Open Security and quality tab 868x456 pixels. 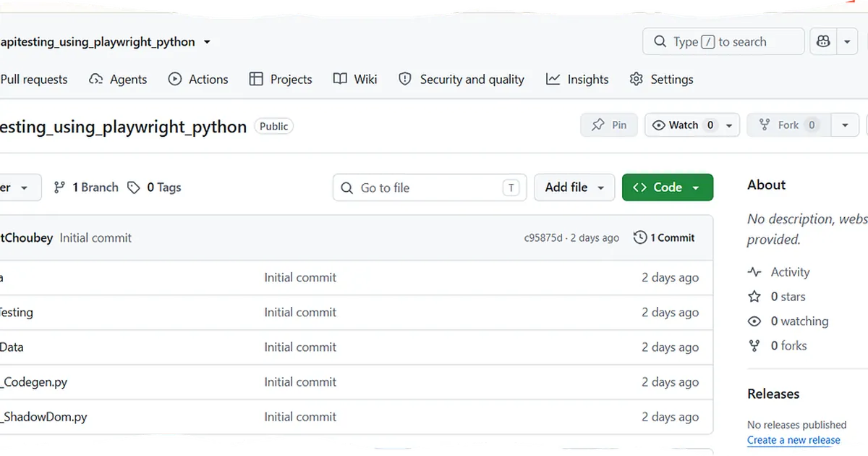(461, 80)
